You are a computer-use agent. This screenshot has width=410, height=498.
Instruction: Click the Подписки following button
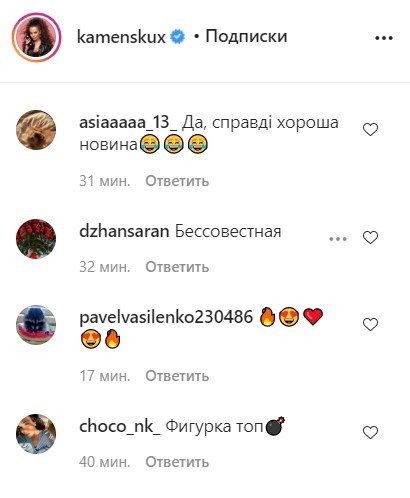[x=246, y=36]
